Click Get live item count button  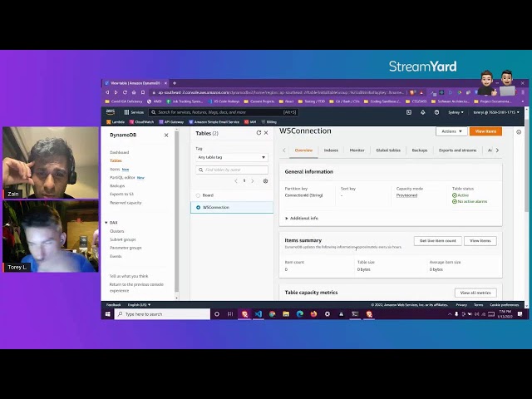click(x=438, y=241)
